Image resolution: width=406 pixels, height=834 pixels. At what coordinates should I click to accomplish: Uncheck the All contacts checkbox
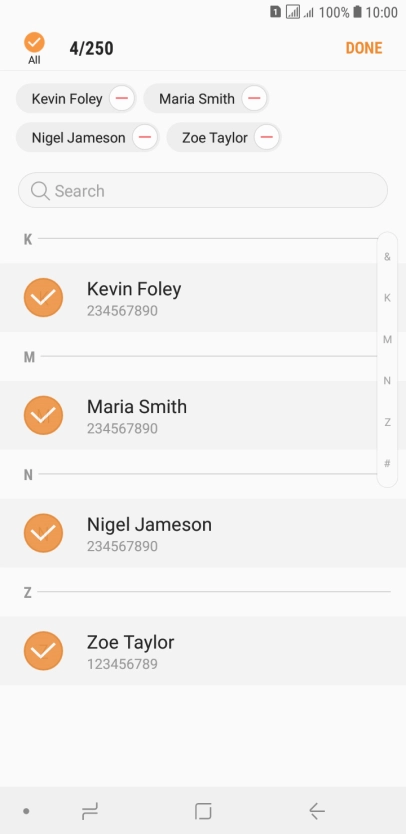pos(34,43)
